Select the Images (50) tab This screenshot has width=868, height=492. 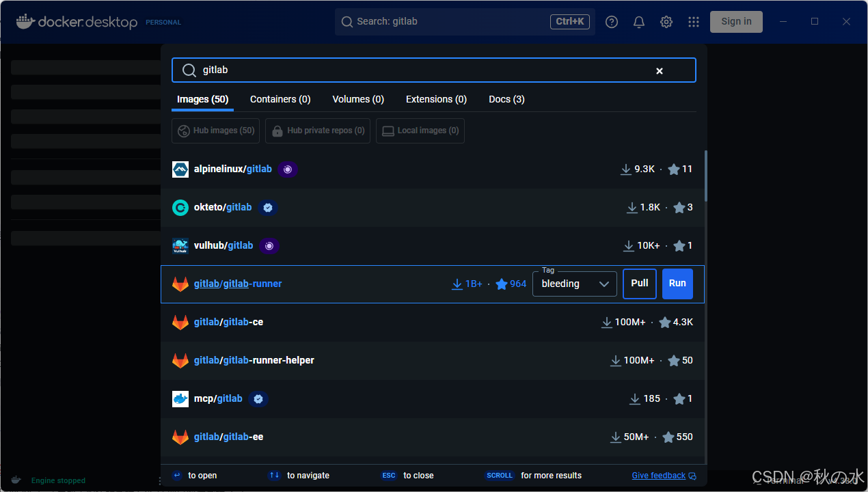[202, 99]
